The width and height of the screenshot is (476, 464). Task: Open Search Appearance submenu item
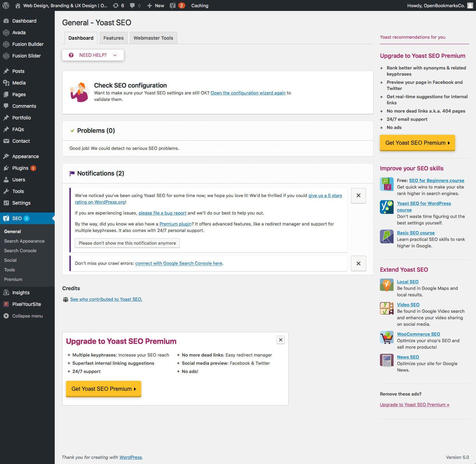click(x=24, y=241)
